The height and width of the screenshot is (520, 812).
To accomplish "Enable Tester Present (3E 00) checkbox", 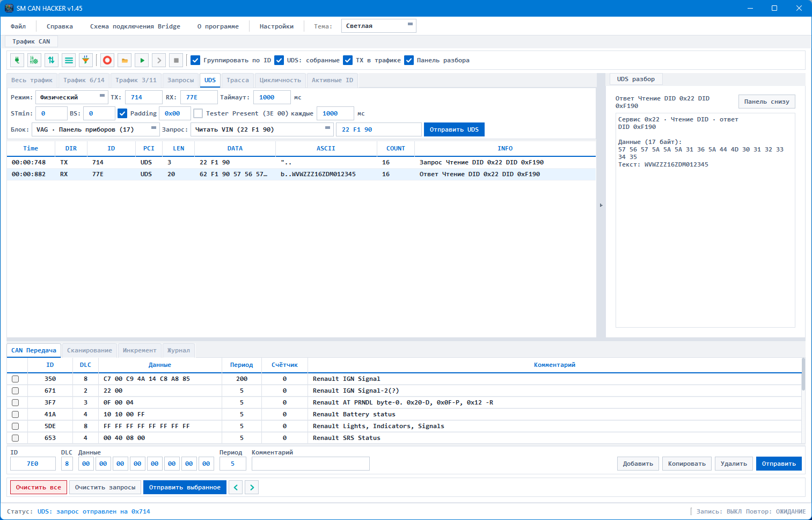I will coord(198,113).
